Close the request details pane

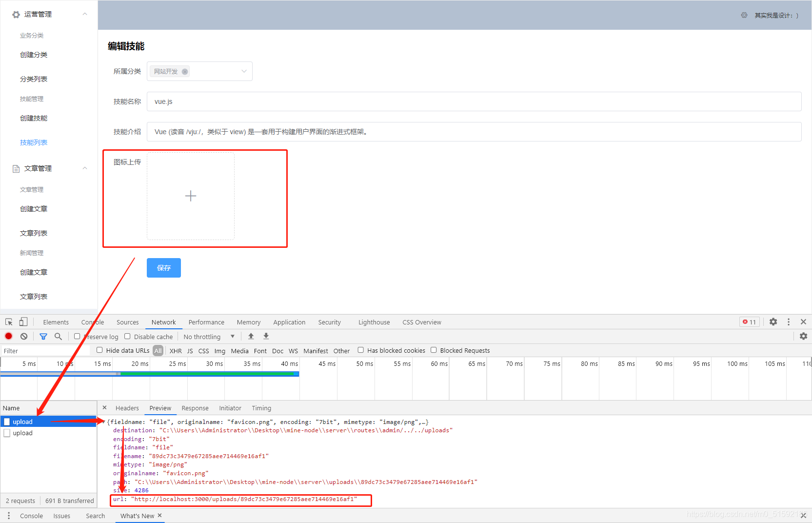(104, 408)
